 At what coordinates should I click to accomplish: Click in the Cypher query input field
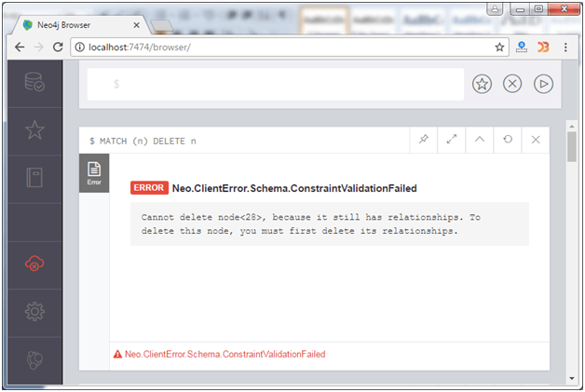click(276, 85)
